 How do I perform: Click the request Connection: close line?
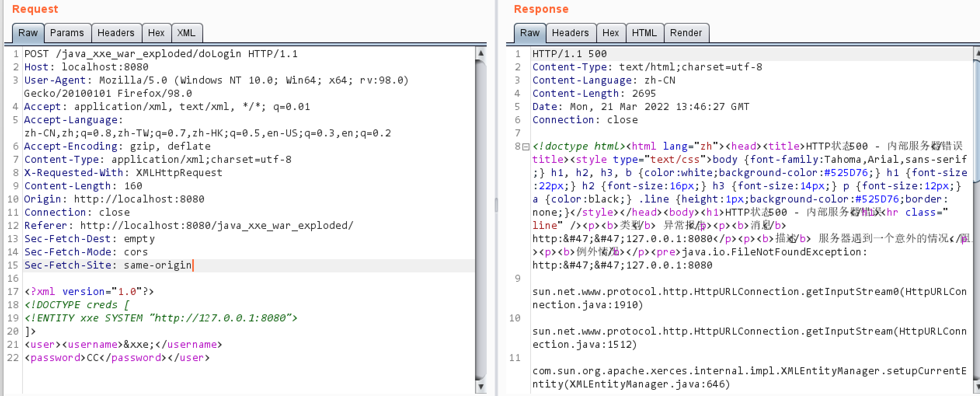[77, 212]
